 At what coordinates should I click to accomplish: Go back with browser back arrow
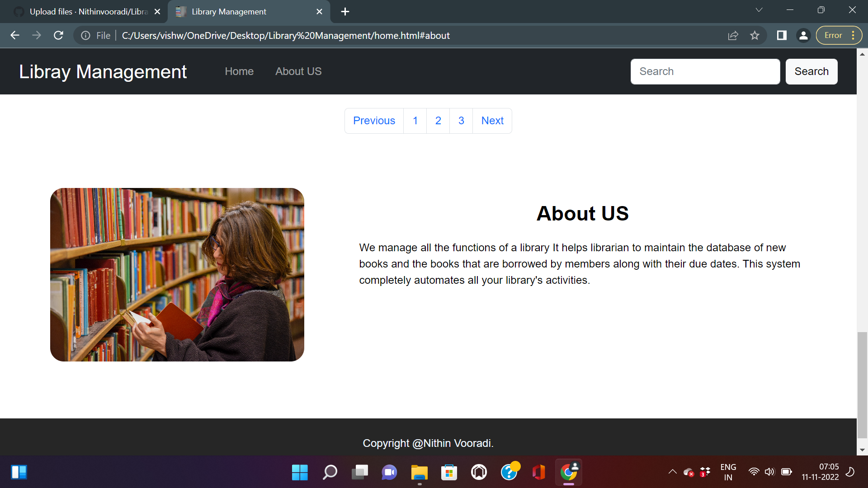[15, 35]
